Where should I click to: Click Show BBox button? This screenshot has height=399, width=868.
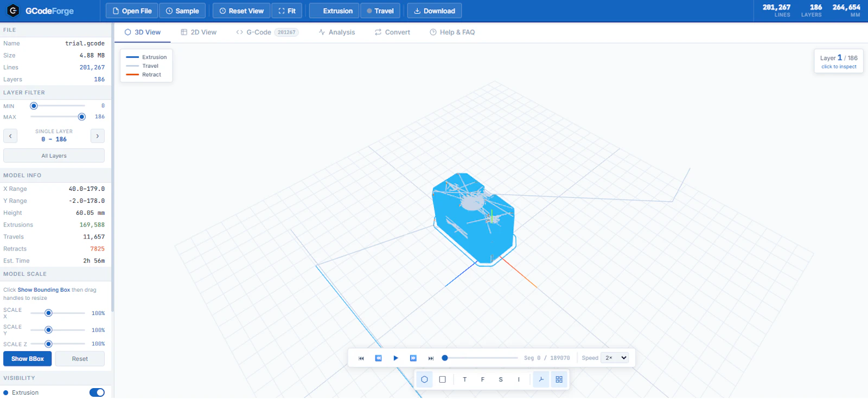coord(28,359)
